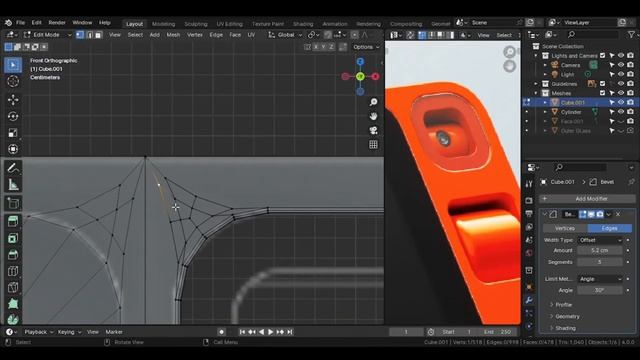
Task: Select the Rotate tool
Action: click(13, 116)
